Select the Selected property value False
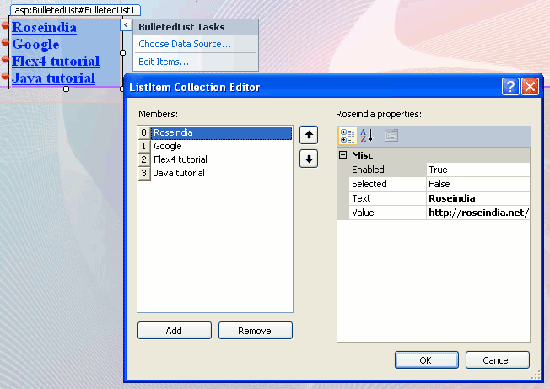This screenshot has width=550, height=389. coord(478,184)
